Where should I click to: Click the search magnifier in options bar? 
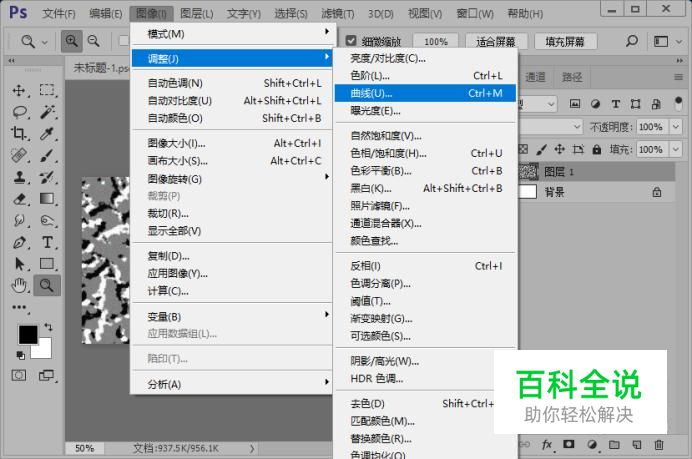pyautogui.click(x=632, y=41)
